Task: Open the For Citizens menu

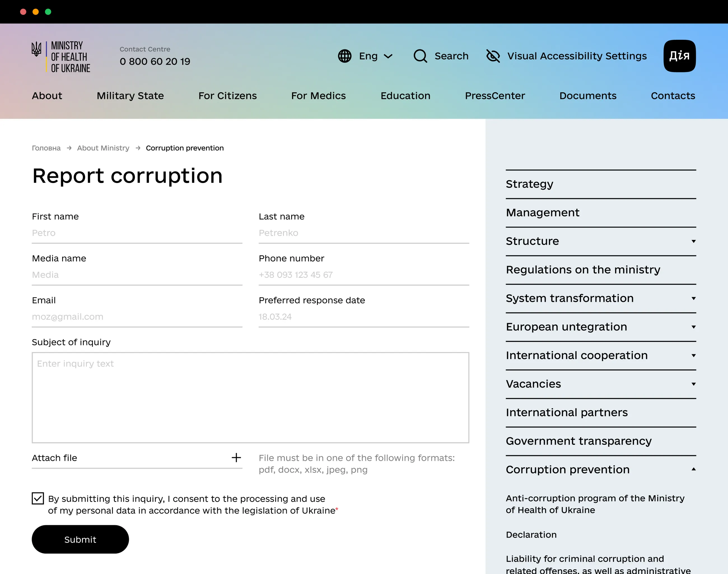Action: (227, 96)
